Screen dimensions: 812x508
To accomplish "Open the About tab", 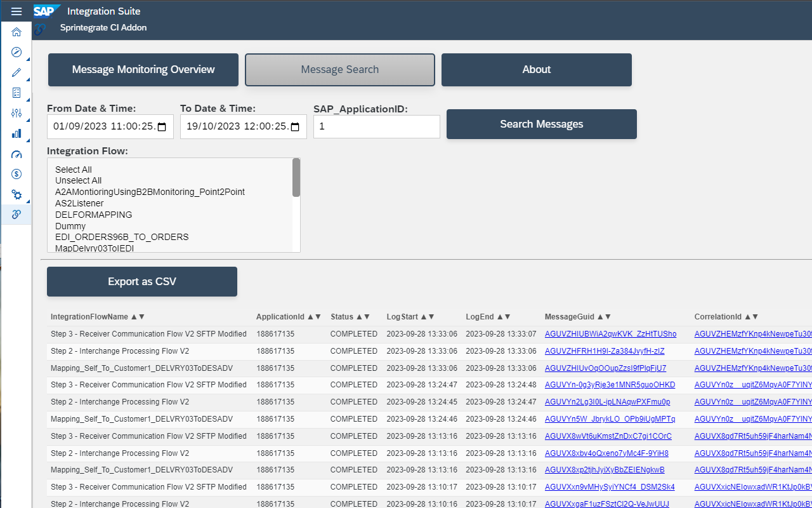I will point(536,69).
